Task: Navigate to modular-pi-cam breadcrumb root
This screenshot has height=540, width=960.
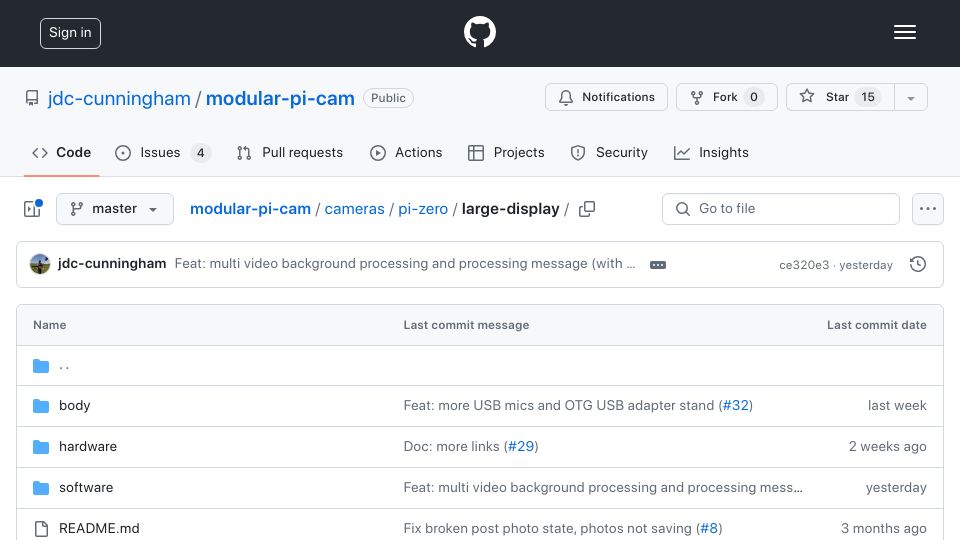Action: pyautogui.click(x=250, y=209)
